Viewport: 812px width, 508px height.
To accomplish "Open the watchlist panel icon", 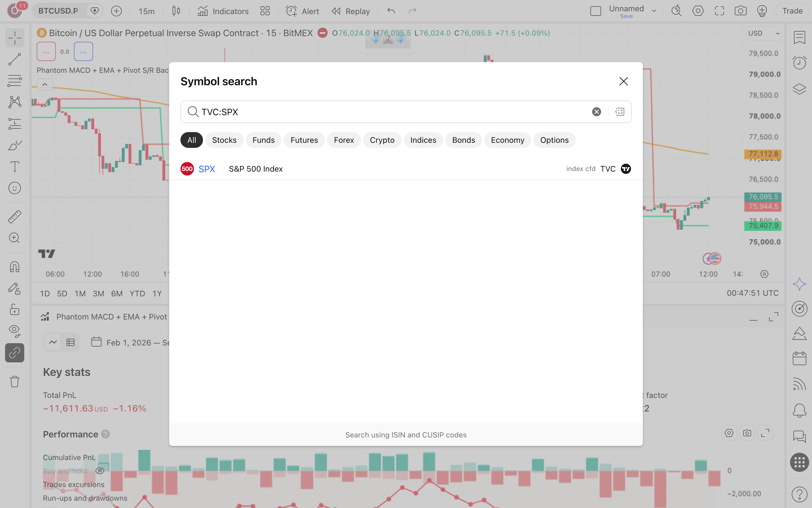I will tap(800, 38).
